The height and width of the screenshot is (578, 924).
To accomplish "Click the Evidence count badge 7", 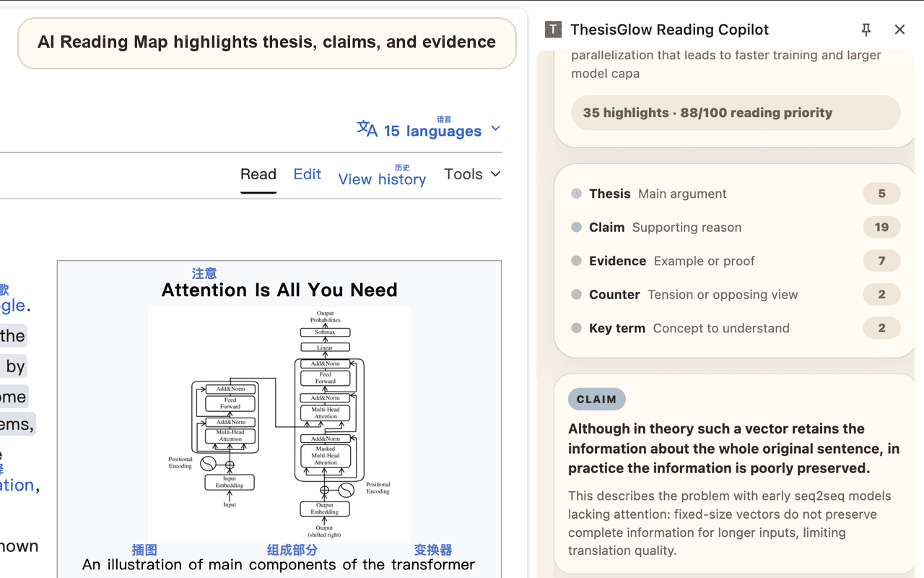I will point(881,261).
